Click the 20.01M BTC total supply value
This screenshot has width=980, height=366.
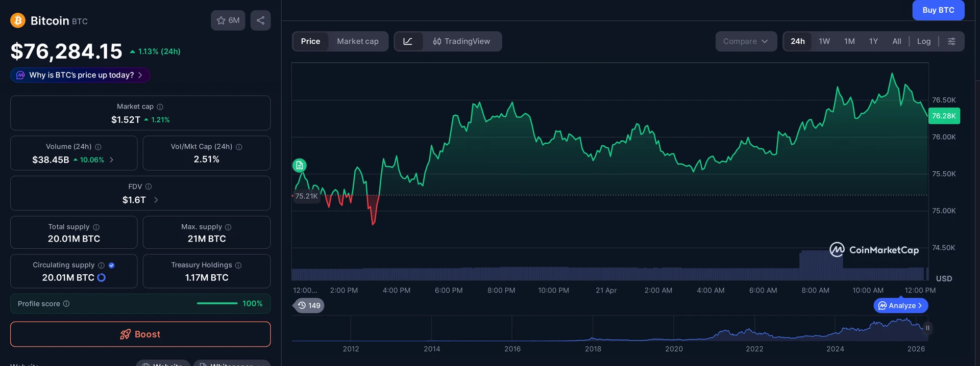coord(74,239)
